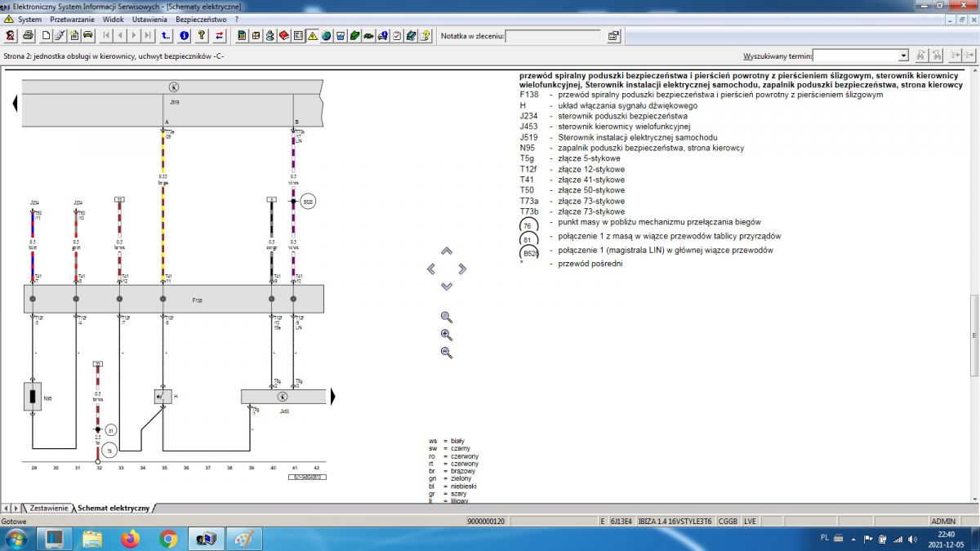Click the top magnifier icon in diagram
This screenshot has width=980, height=551.
tap(446, 318)
